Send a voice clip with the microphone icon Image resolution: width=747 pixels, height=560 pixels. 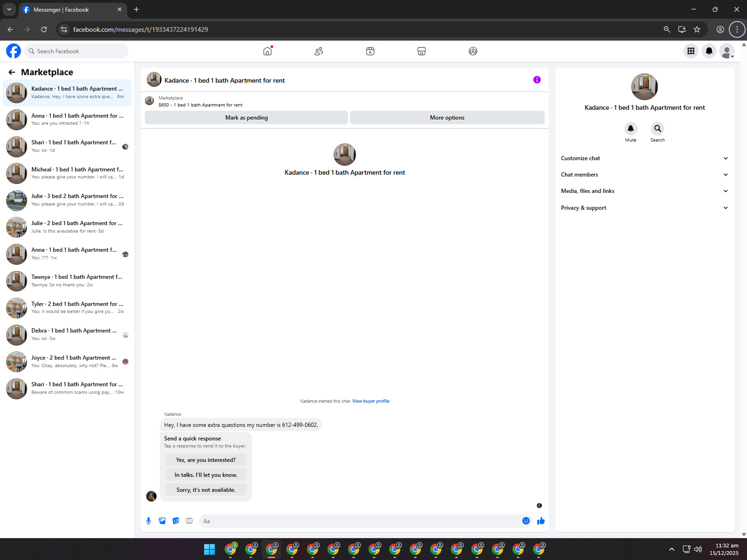coord(149,521)
